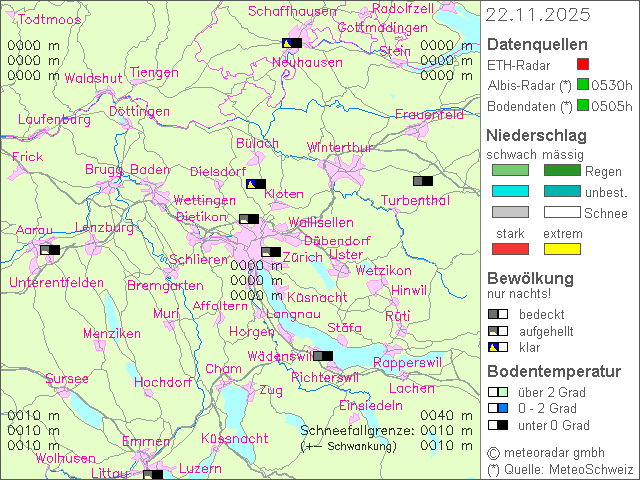Click the Winterthur city label on map
Image resolution: width=640 pixels, height=480 pixels.
click(339, 148)
